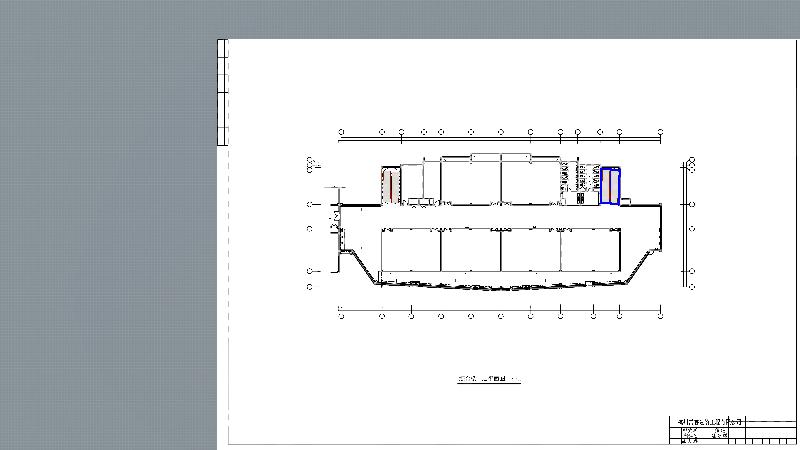Select the stacked axis bubbles on the upper left
Screen dimensions: 800x450
coord(312,163)
